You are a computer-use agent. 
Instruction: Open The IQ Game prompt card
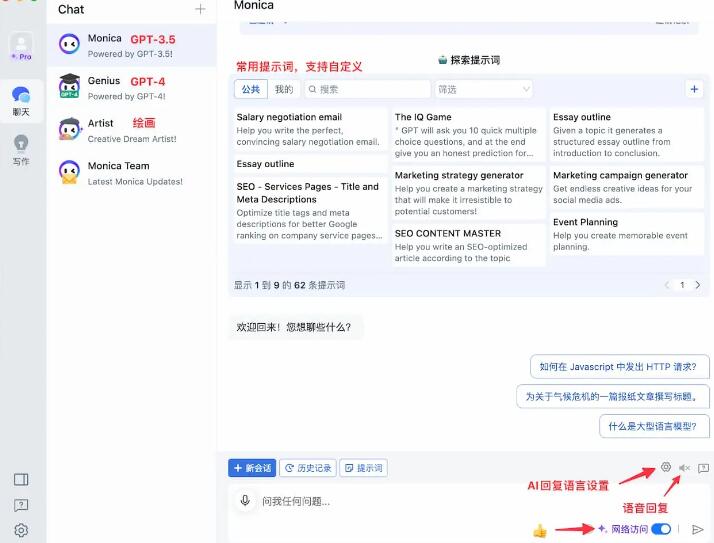[469, 135]
